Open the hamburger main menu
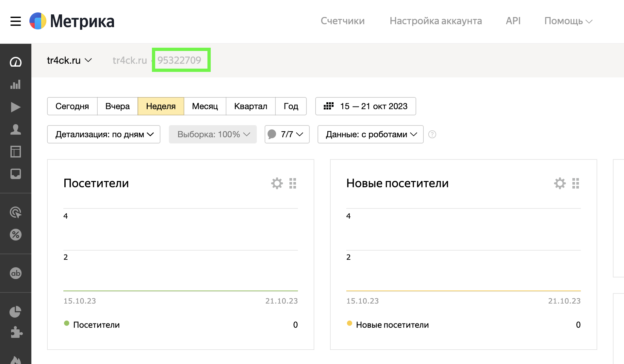Image resolution: width=624 pixels, height=364 pixels. click(15, 21)
